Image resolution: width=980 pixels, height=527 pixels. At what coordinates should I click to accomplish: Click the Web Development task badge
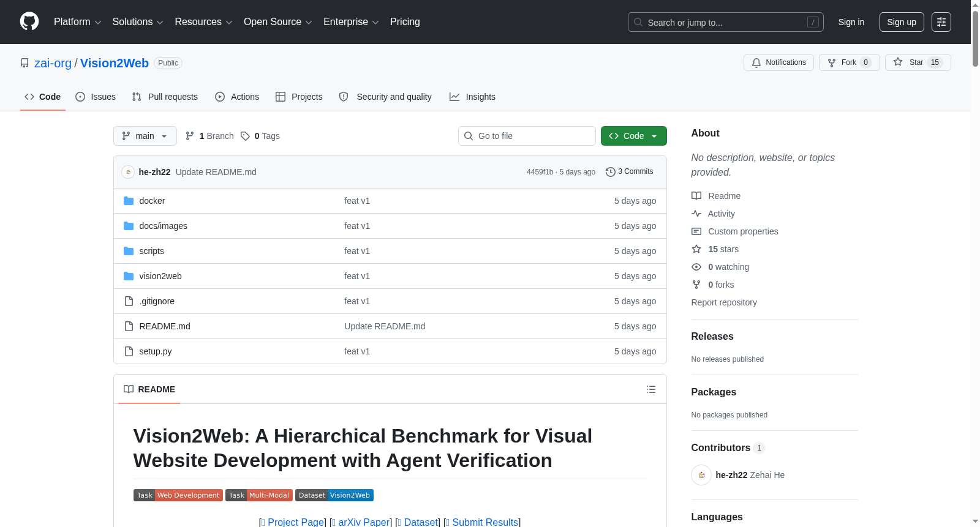pos(178,495)
